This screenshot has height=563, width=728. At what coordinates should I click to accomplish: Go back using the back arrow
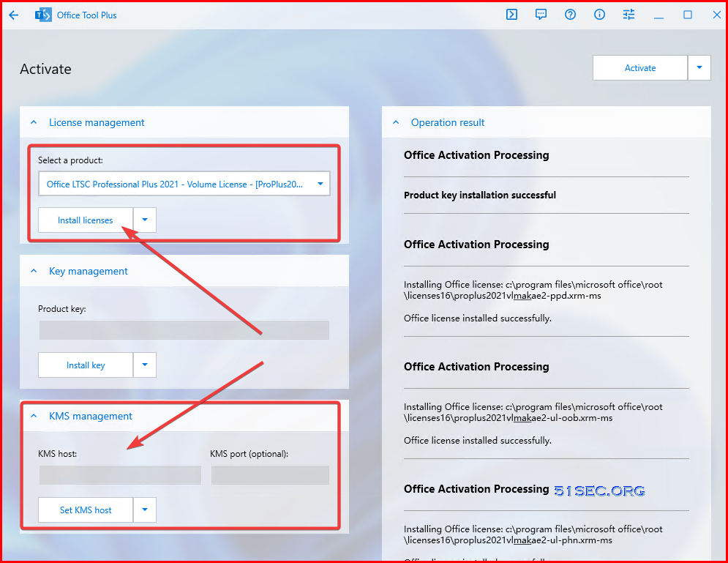pyautogui.click(x=14, y=15)
